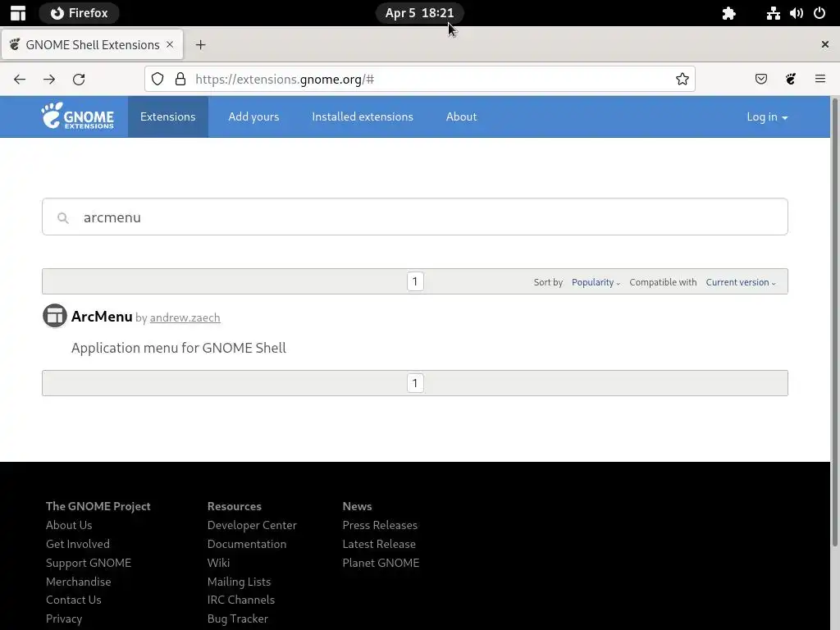Viewport: 840px width, 630px height.
Task: Close the GNOME Shell Extensions tab
Action: (x=170, y=44)
